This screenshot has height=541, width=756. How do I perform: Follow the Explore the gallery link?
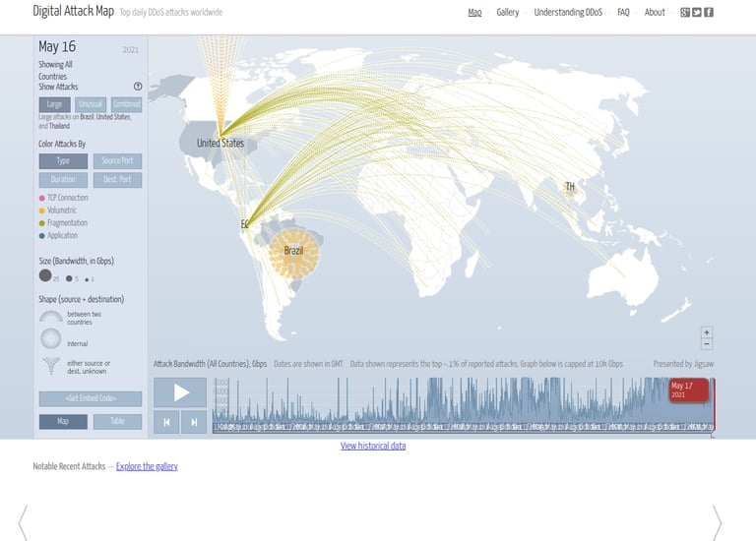(x=147, y=466)
